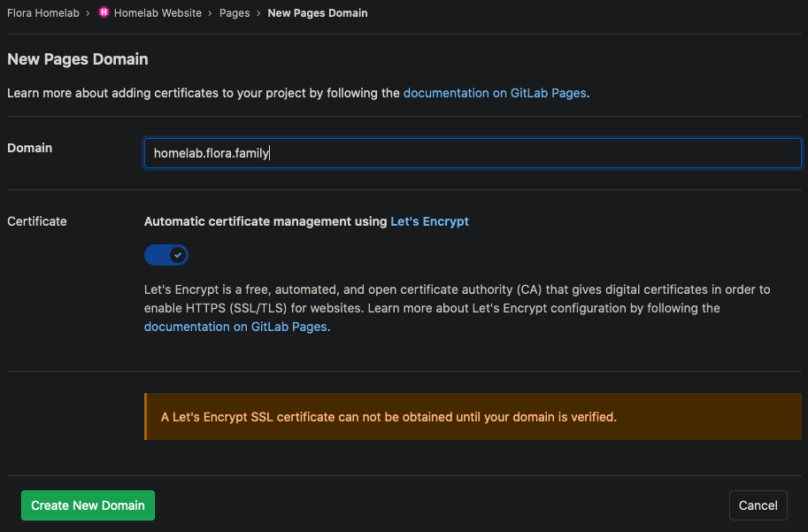This screenshot has width=808, height=532.
Task: Click the chevron after Homelab Website breadcrumb
Action: (x=210, y=13)
